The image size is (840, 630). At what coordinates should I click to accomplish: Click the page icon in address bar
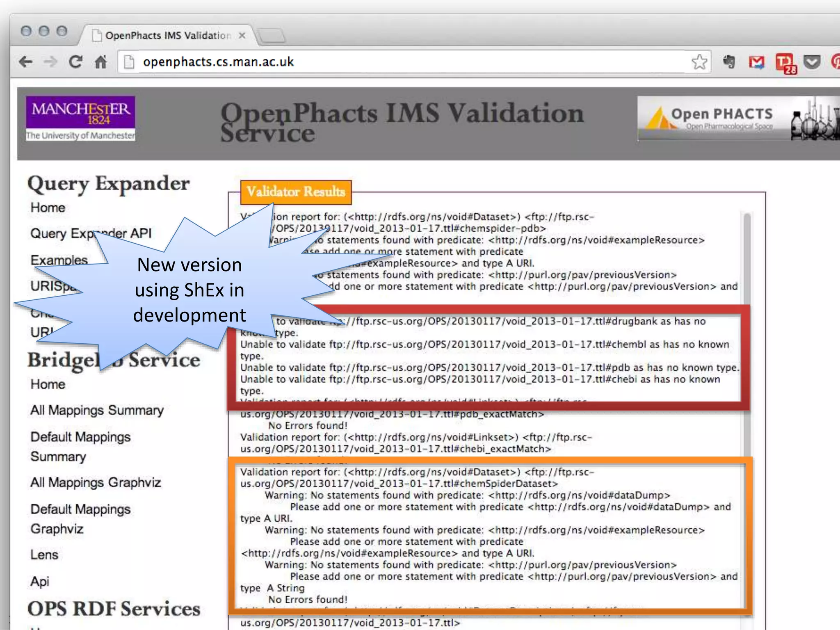(129, 62)
